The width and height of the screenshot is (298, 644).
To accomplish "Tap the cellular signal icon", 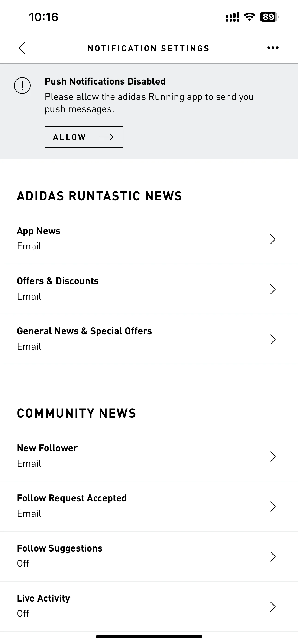I will [x=233, y=17].
